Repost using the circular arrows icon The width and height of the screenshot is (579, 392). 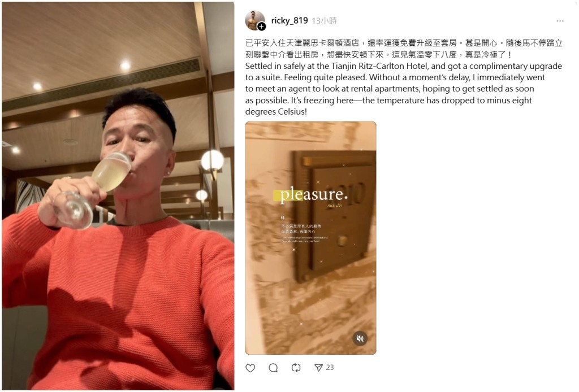(x=296, y=368)
